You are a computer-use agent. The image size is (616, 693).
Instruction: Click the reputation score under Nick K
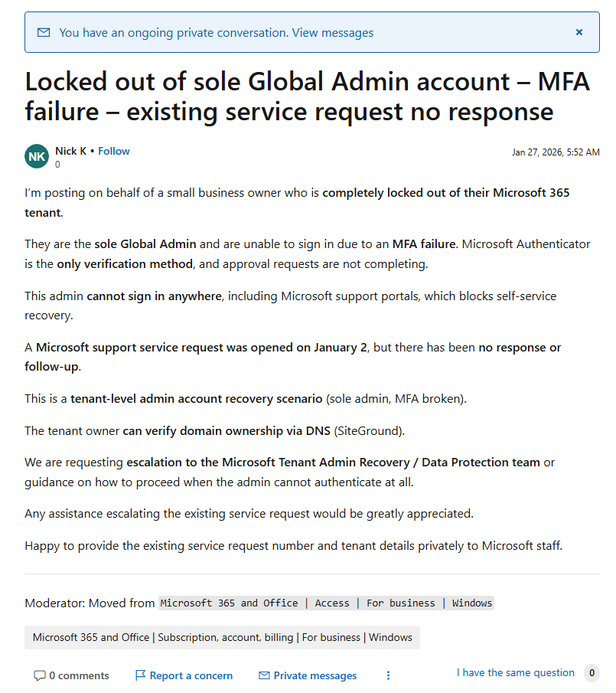tap(57, 165)
